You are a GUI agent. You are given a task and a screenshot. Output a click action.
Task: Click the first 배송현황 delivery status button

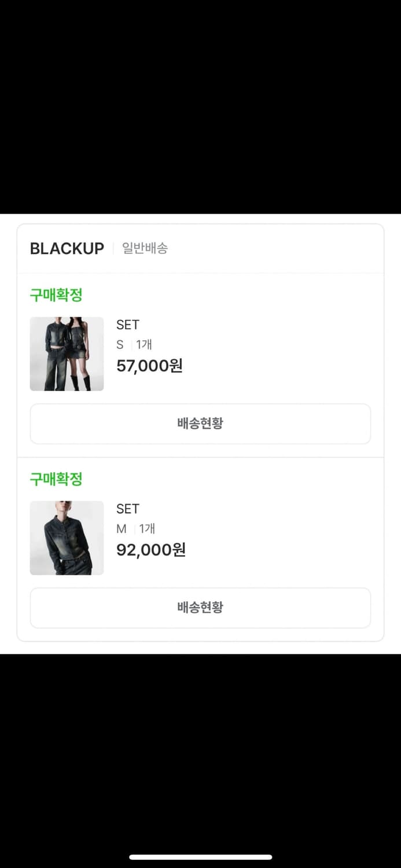tap(200, 424)
